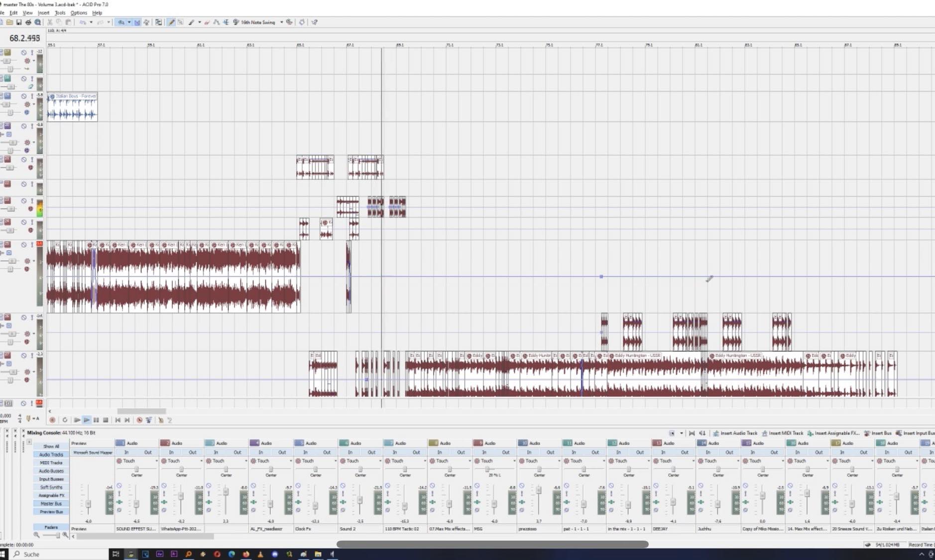
Task: Save the ACID project
Action: pos(19,22)
